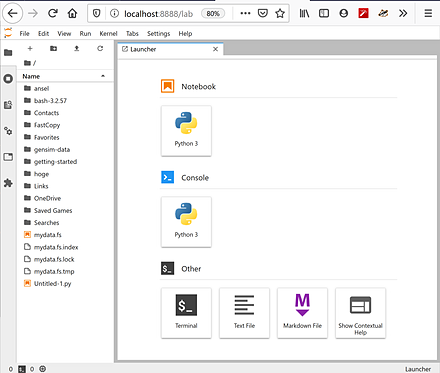Open the Firefox account icon
This screenshot has height=373, width=440.
coord(344,13)
